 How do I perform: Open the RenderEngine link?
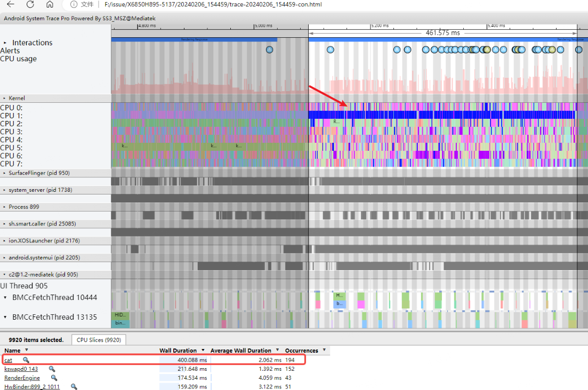(22, 378)
